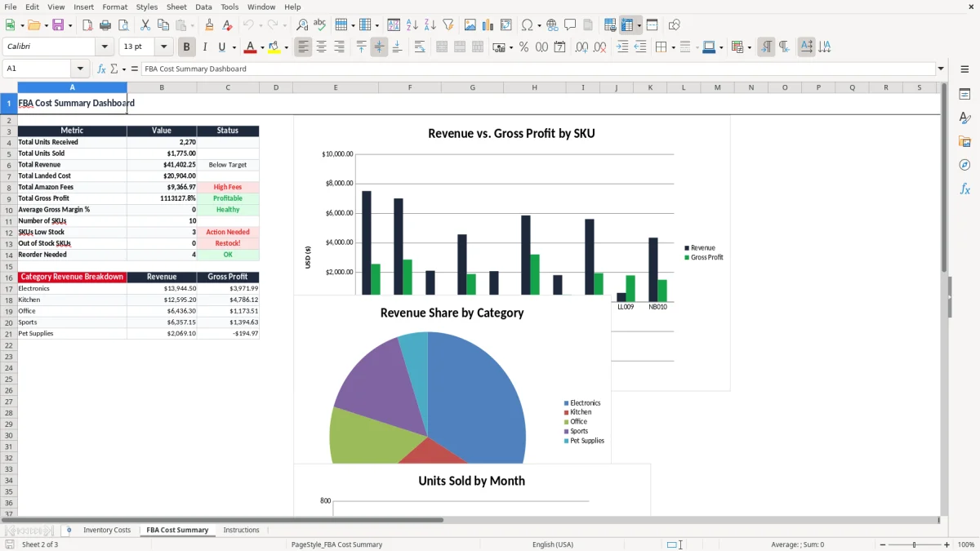This screenshot has width=980, height=551.
Task: Open Find & Replace icon
Action: click(x=302, y=25)
